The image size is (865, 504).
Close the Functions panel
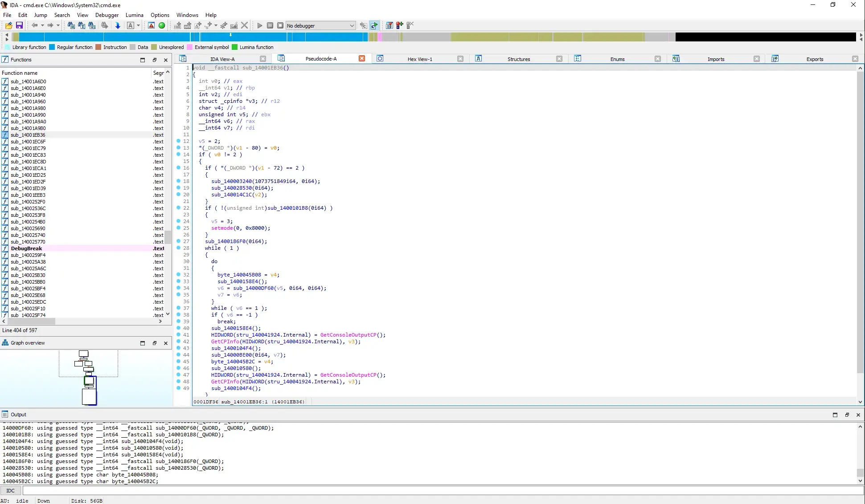coord(166,60)
